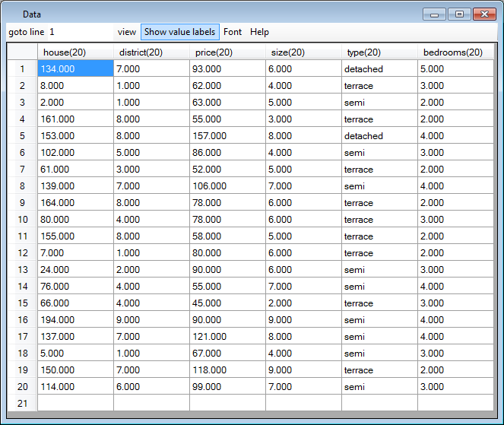
Task: Select row header number 21
Action: point(22,403)
